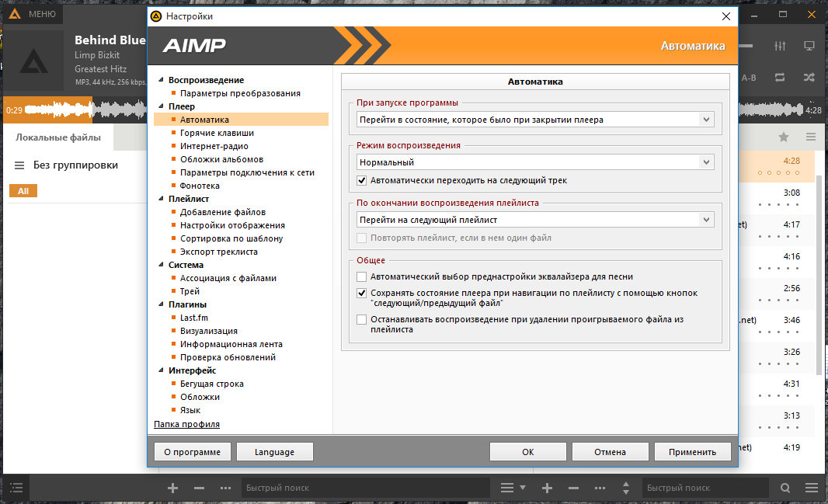Open the ellipsis menu left of library search
The height and width of the screenshot is (504, 828).
(225, 488)
